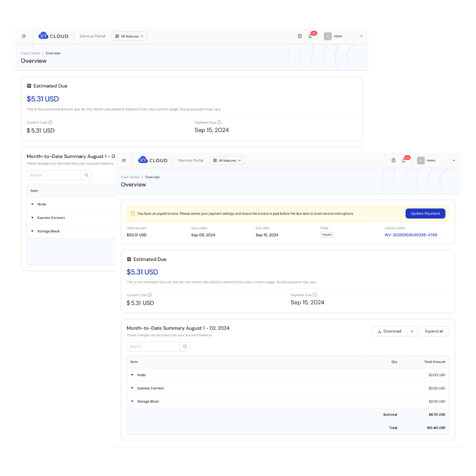Click info icon next to Payment Due, front window
This screenshot has width=476, height=476.
point(315,295)
